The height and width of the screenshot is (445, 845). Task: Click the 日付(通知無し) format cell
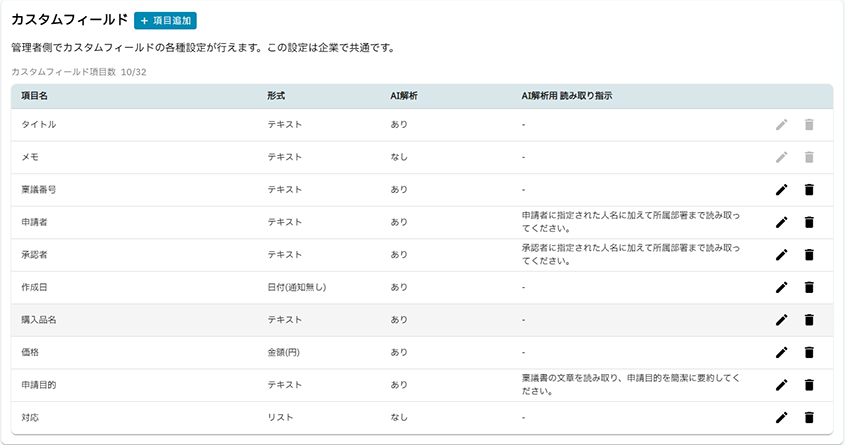[297, 288]
